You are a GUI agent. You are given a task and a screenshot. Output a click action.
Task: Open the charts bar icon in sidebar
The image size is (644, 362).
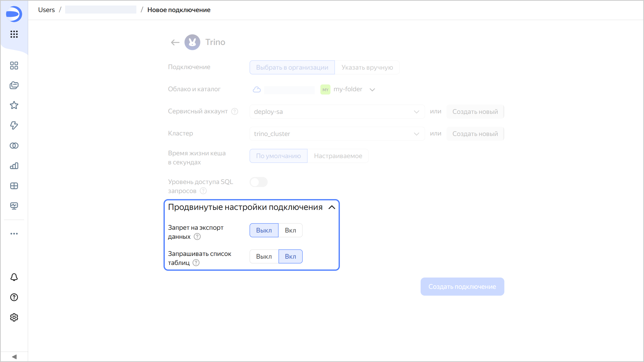[14, 166]
